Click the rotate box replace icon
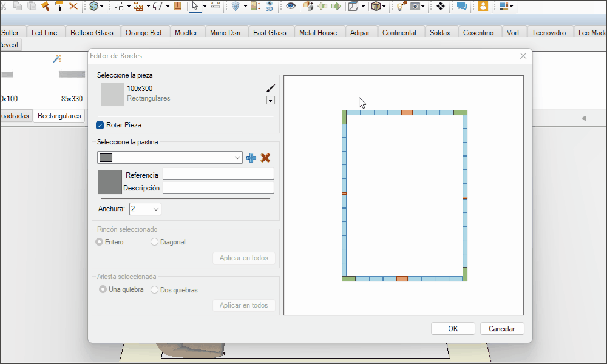 tap(308, 6)
